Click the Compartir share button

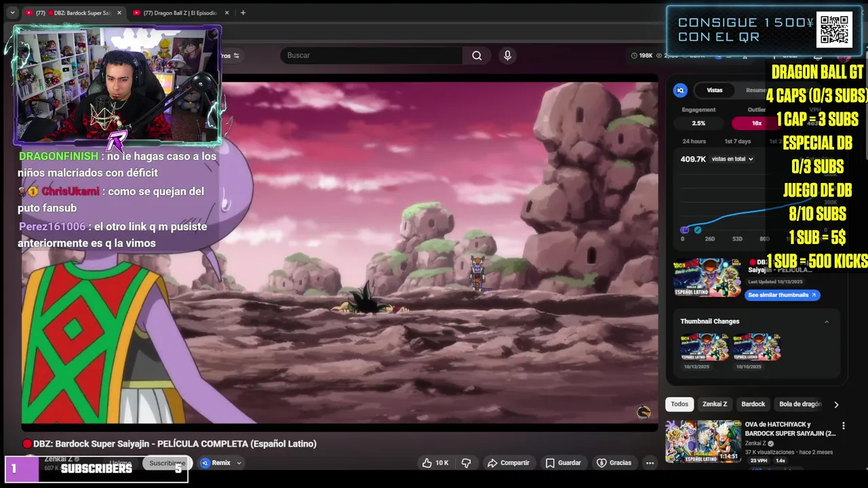(508, 463)
